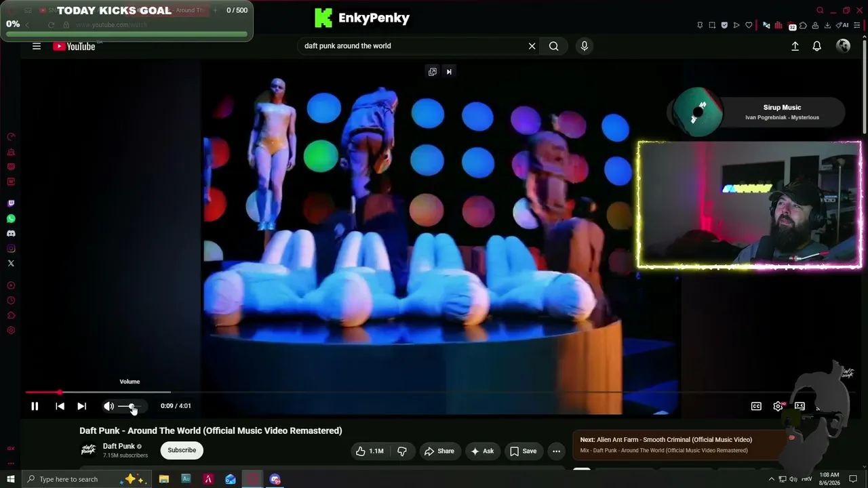Focus the Windows taskbar search box
This screenshot has height=488, width=868.
(x=88, y=479)
